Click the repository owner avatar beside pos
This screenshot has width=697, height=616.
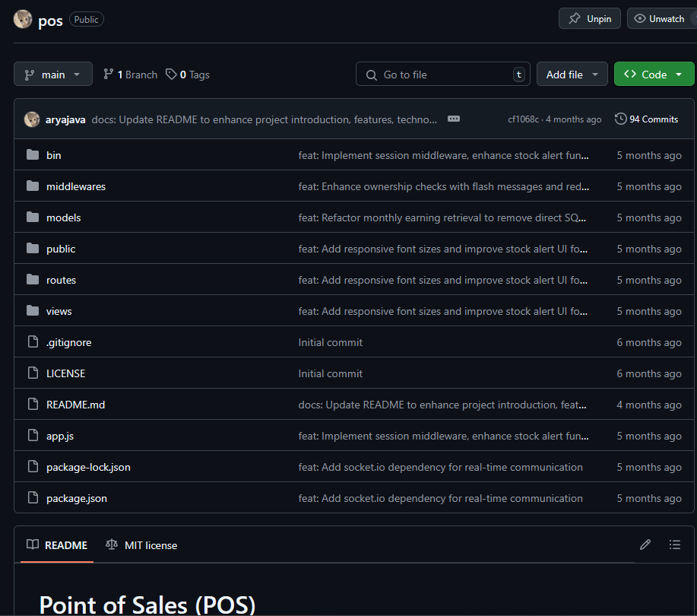[23, 19]
